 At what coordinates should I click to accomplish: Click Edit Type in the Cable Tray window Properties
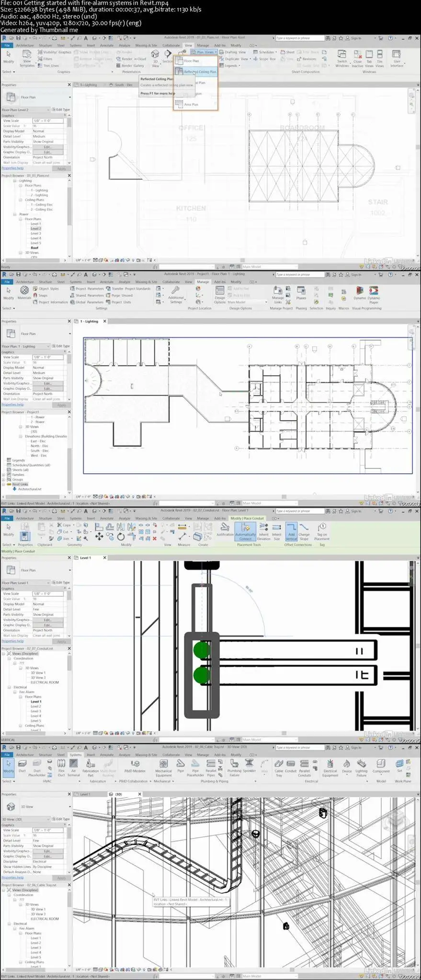pyautogui.click(x=61, y=819)
